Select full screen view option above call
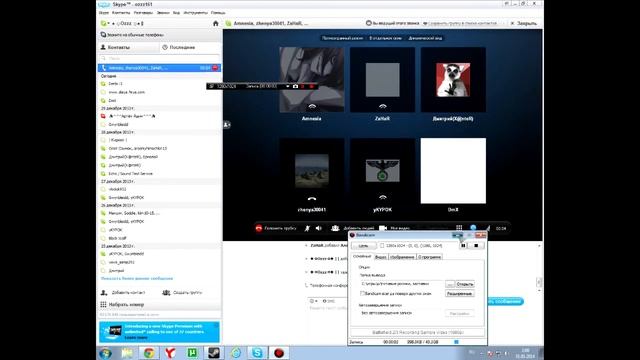Image resolution: width=640 pixels, height=360 pixels. pos(342,38)
